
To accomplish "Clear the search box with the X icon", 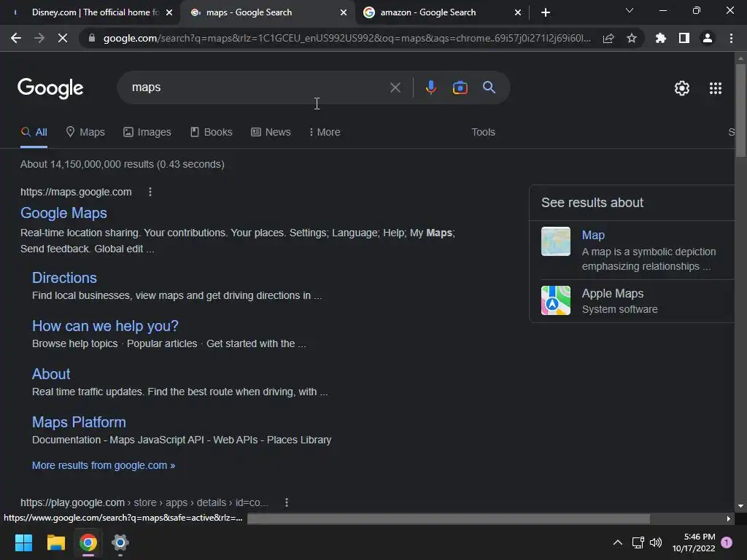I will click(395, 87).
